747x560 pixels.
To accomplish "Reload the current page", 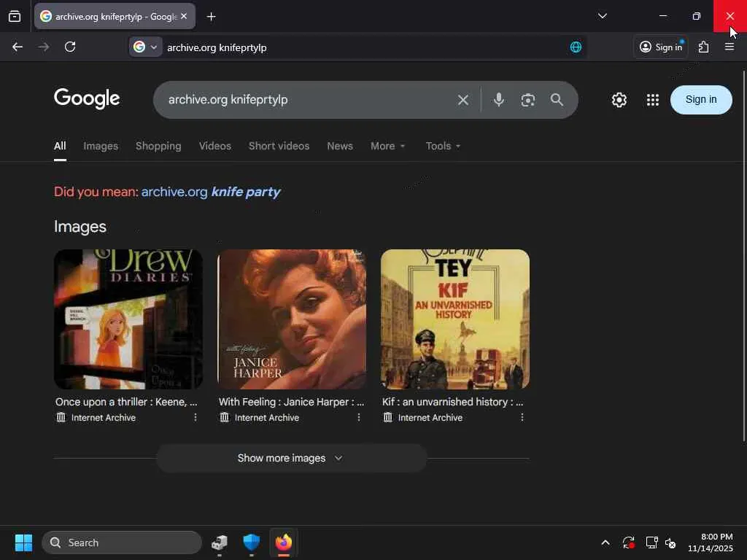I will point(70,47).
